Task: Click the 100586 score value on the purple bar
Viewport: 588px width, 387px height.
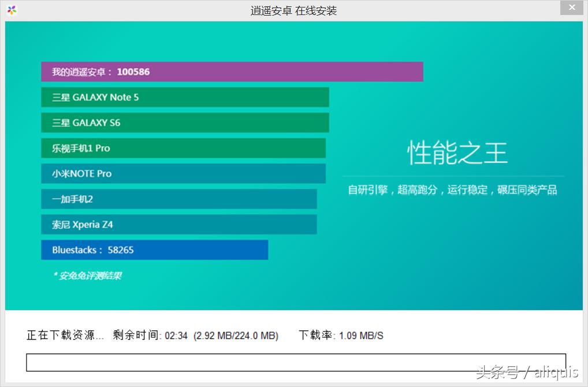Action: (x=135, y=72)
